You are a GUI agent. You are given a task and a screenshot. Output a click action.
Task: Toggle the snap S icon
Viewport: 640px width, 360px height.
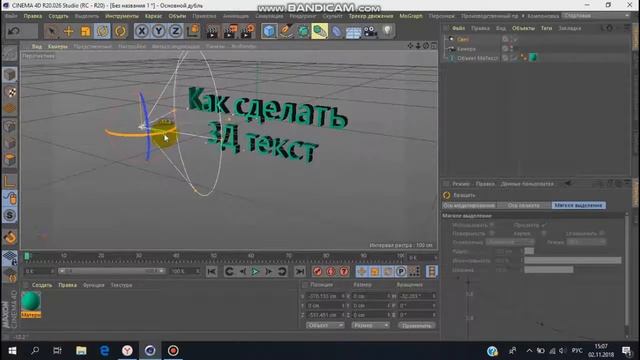pyautogui.click(x=10, y=215)
